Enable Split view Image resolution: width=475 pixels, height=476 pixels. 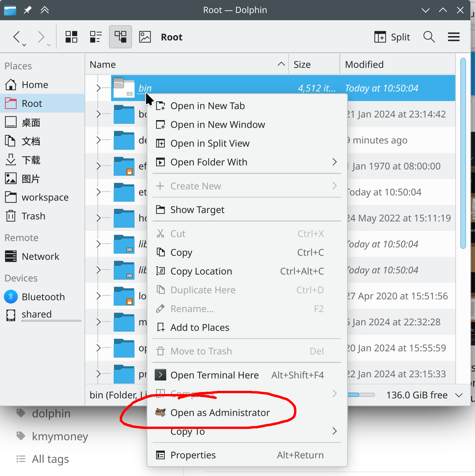tap(392, 37)
